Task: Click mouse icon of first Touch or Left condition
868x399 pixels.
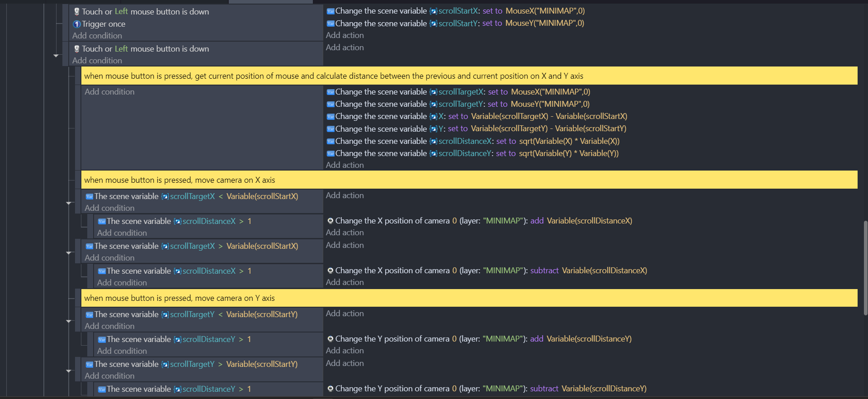Action: pyautogui.click(x=77, y=12)
